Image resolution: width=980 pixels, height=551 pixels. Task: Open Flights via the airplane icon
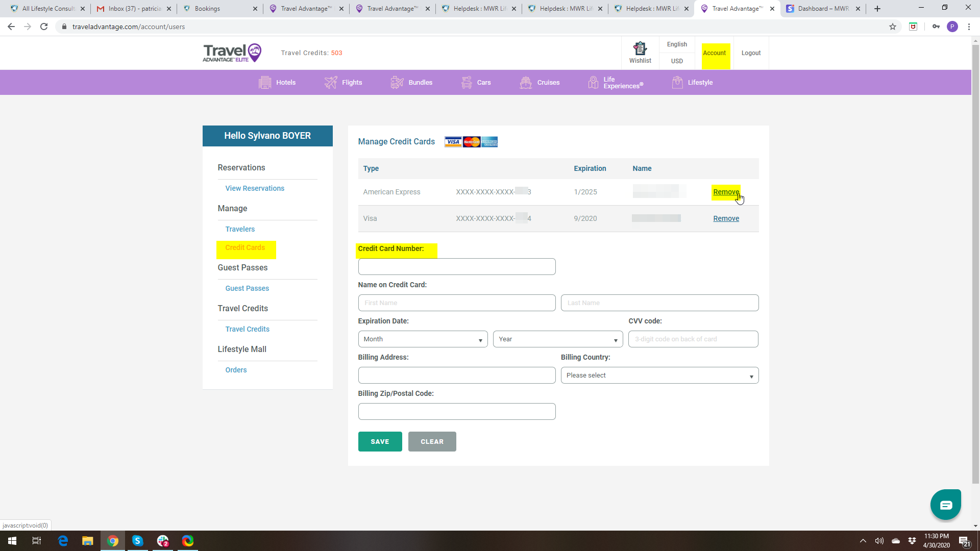pyautogui.click(x=331, y=82)
